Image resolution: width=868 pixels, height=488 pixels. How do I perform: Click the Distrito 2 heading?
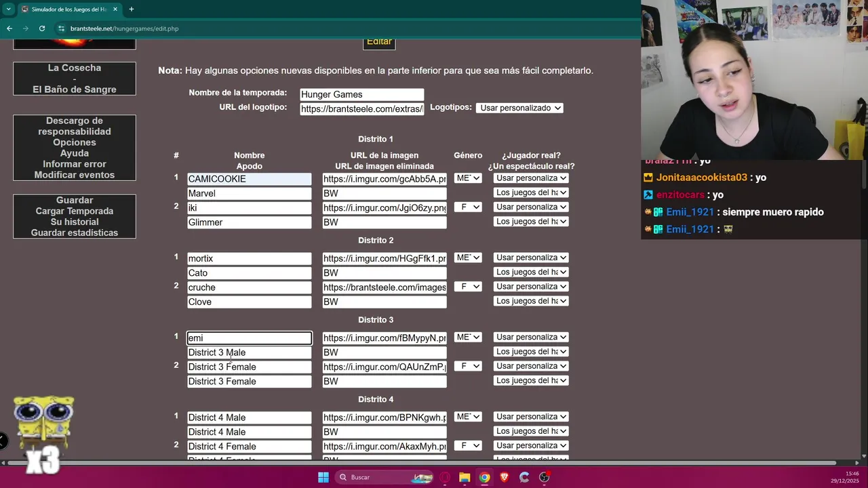click(x=376, y=241)
